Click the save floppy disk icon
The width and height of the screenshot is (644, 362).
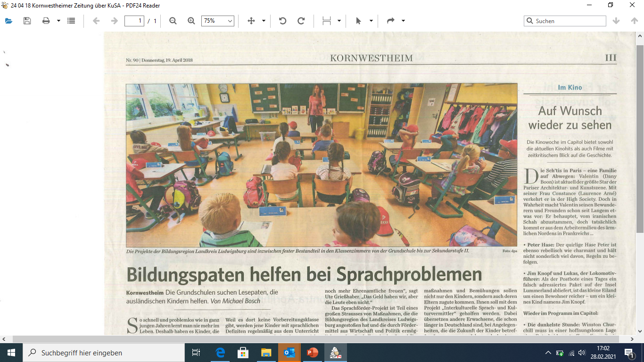click(x=27, y=21)
